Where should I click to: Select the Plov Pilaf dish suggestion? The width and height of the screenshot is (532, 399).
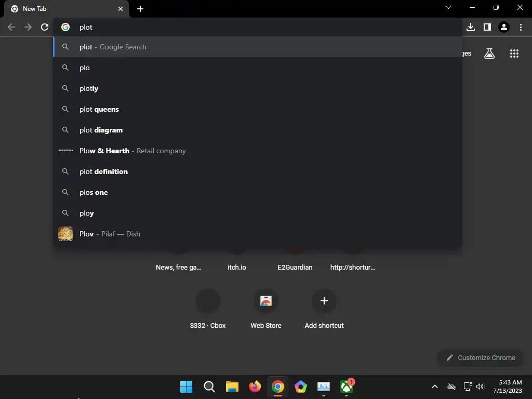pos(258,234)
